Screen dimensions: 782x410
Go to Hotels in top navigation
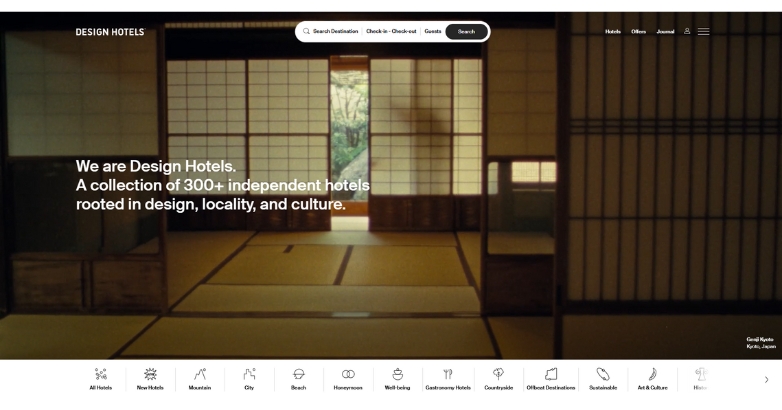click(613, 31)
